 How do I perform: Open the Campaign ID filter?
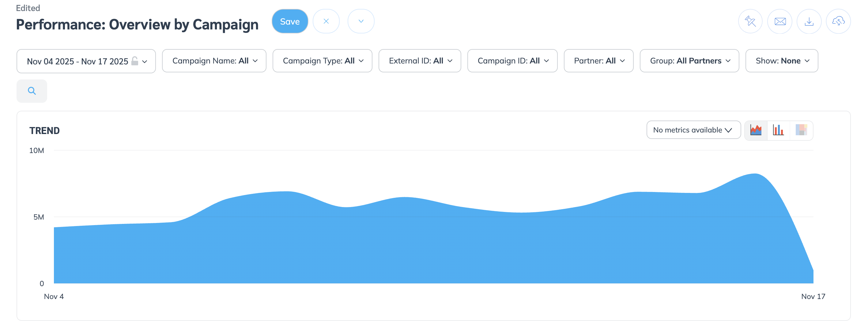tap(512, 61)
